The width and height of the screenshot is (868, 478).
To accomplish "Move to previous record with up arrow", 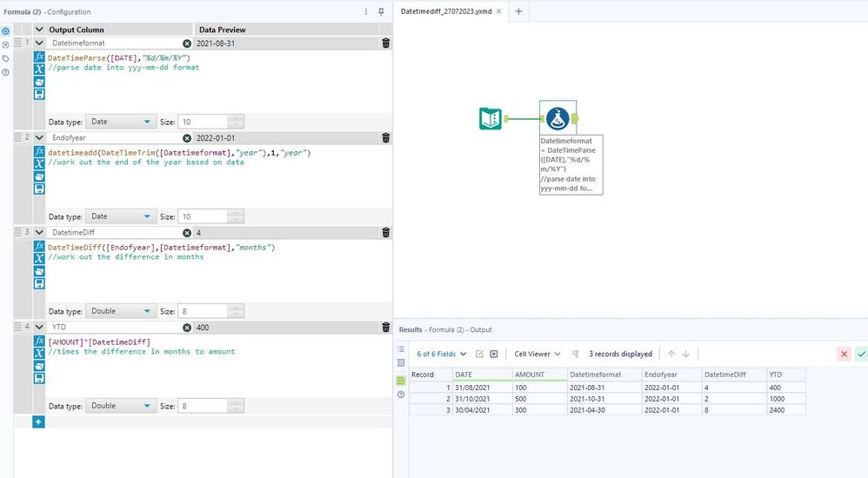I will point(671,354).
